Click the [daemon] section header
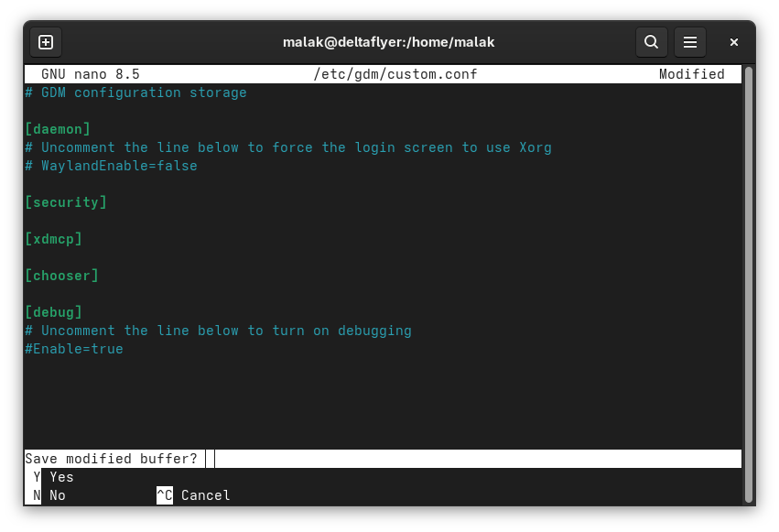The width and height of the screenshot is (779, 532). (58, 129)
